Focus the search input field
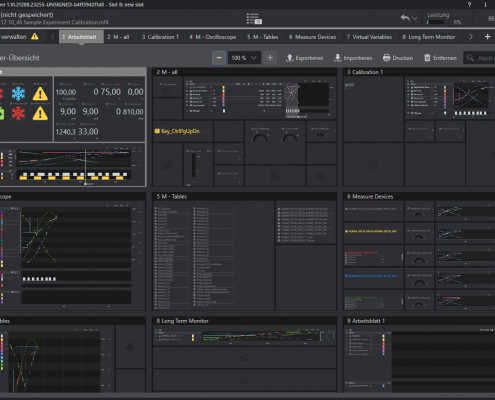The width and height of the screenshot is (495, 400). pyautogui.click(x=479, y=58)
